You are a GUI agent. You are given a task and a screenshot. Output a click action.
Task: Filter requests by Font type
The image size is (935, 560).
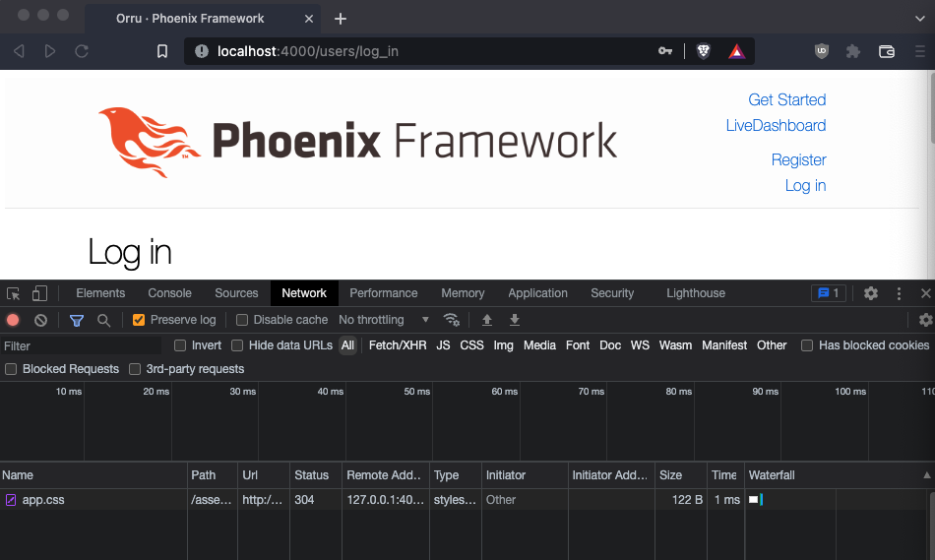coord(577,345)
